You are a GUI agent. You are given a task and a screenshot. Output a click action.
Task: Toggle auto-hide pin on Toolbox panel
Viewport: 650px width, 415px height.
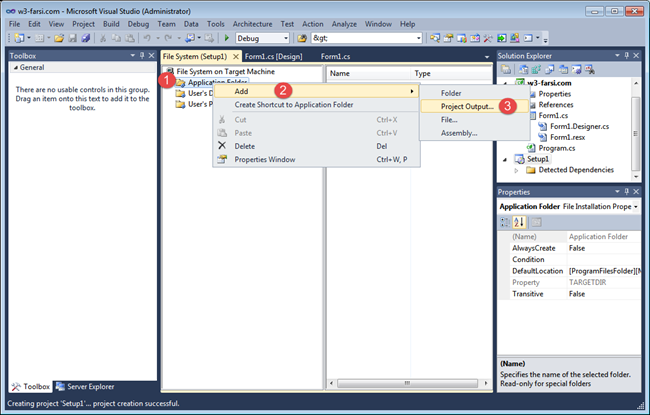[142, 56]
